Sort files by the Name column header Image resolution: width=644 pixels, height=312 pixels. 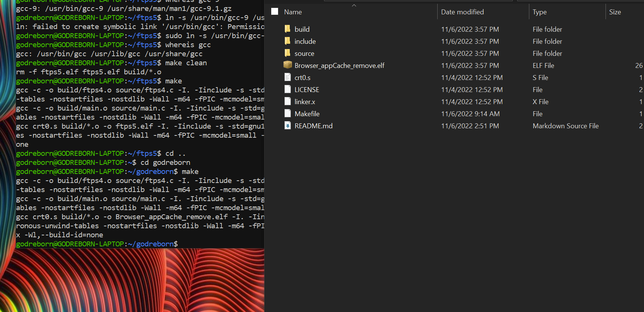[293, 12]
